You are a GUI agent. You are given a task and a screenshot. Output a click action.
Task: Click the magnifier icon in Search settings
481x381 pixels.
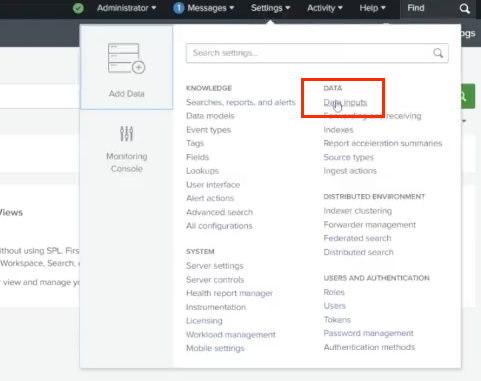(x=438, y=53)
